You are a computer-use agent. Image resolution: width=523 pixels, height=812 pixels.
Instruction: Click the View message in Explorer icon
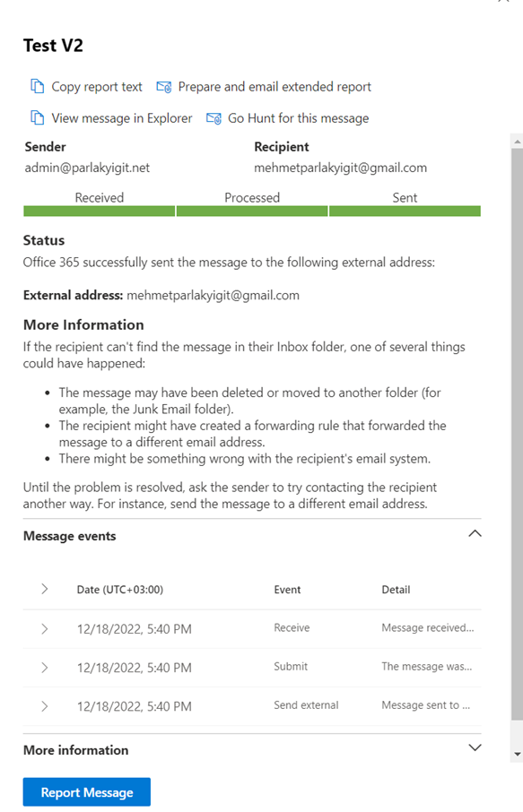37,118
